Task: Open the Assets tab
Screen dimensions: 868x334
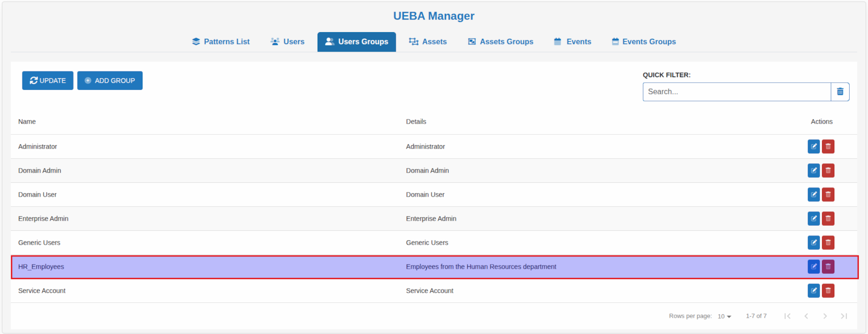Action: [x=428, y=42]
